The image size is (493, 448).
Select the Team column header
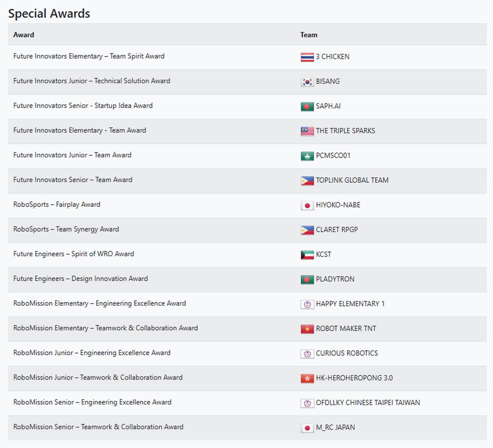[x=309, y=35]
